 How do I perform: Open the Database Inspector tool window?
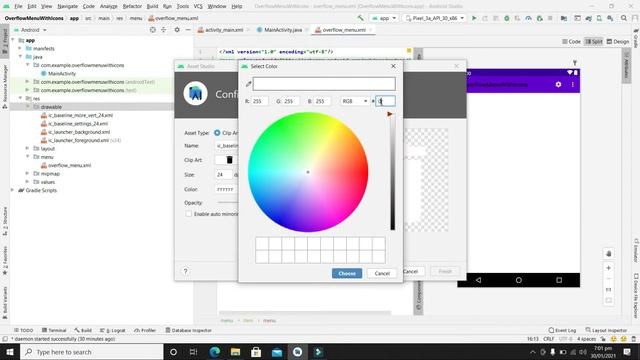188,330
